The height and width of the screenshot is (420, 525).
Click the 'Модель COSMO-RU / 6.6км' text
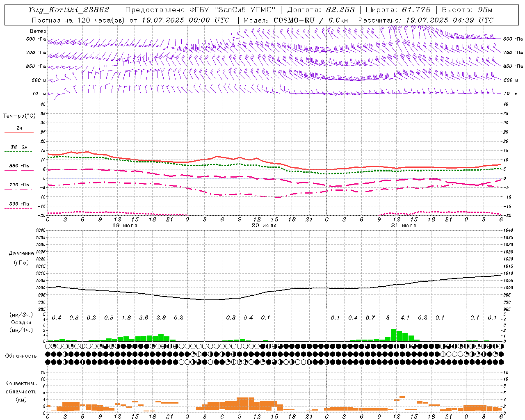click(295, 20)
